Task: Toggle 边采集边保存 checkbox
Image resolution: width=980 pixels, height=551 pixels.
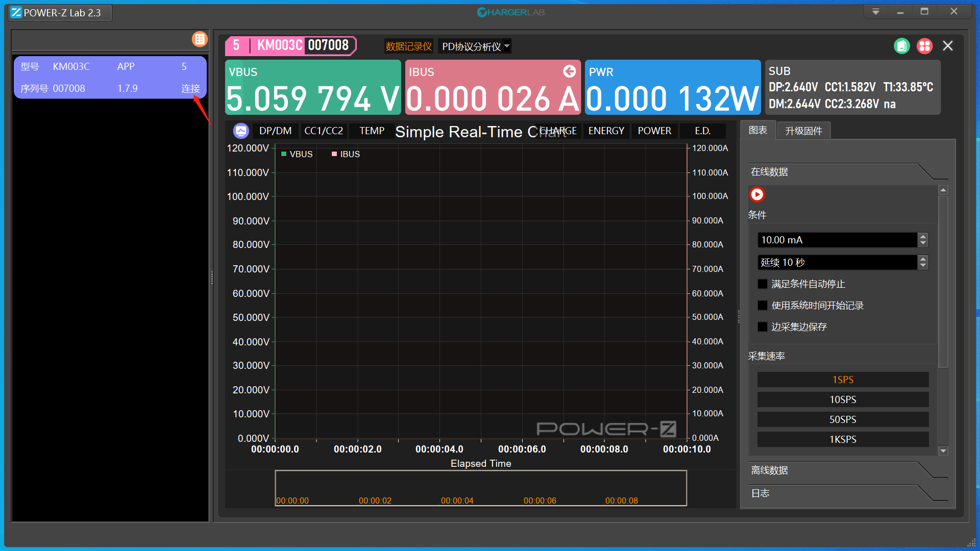Action: pyautogui.click(x=763, y=327)
